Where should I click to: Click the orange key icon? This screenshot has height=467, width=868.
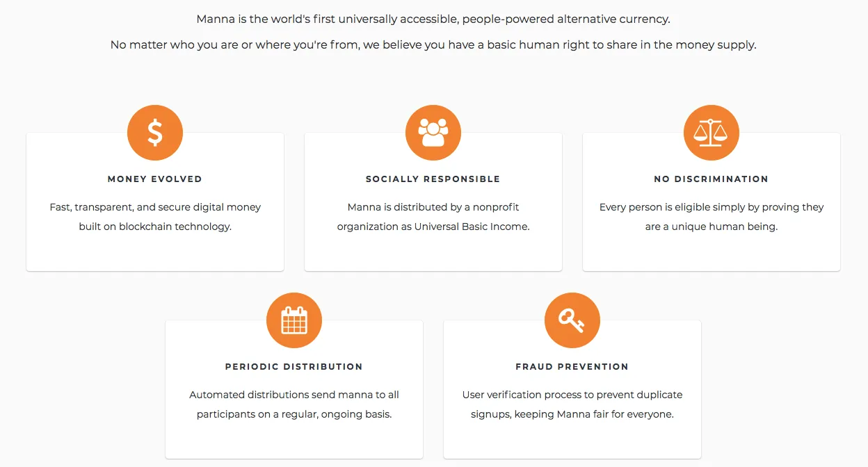coord(572,320)
